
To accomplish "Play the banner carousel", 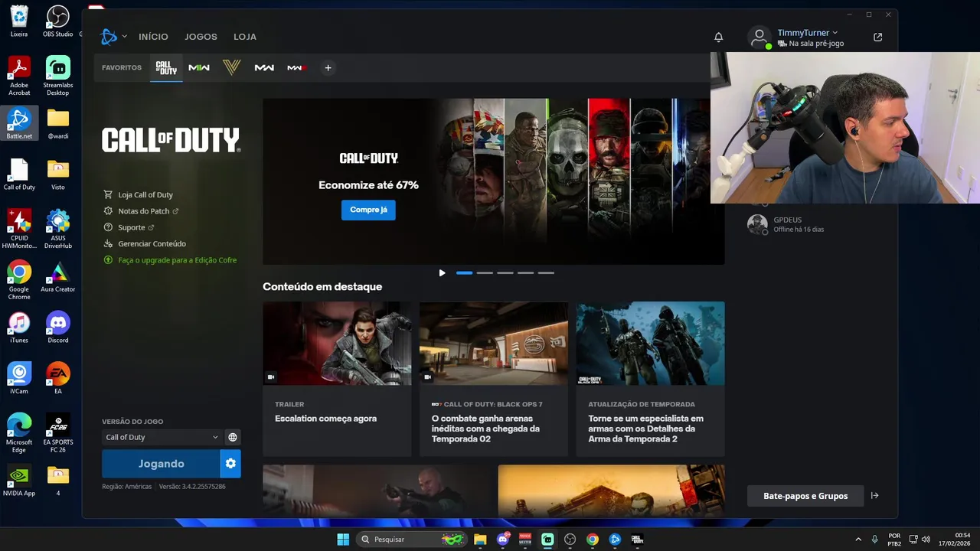I will (442, 272).
